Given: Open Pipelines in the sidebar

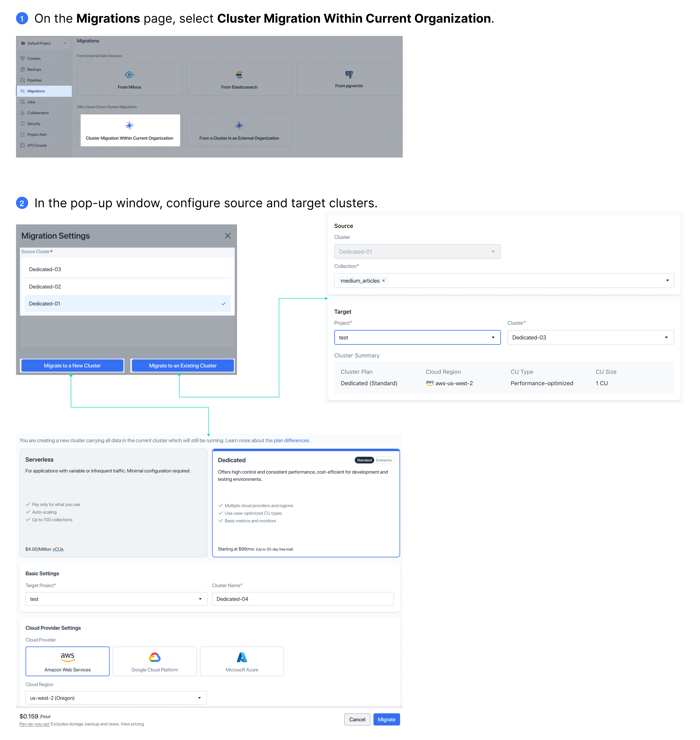Looking at the screenshot, I should pos(44,80).
